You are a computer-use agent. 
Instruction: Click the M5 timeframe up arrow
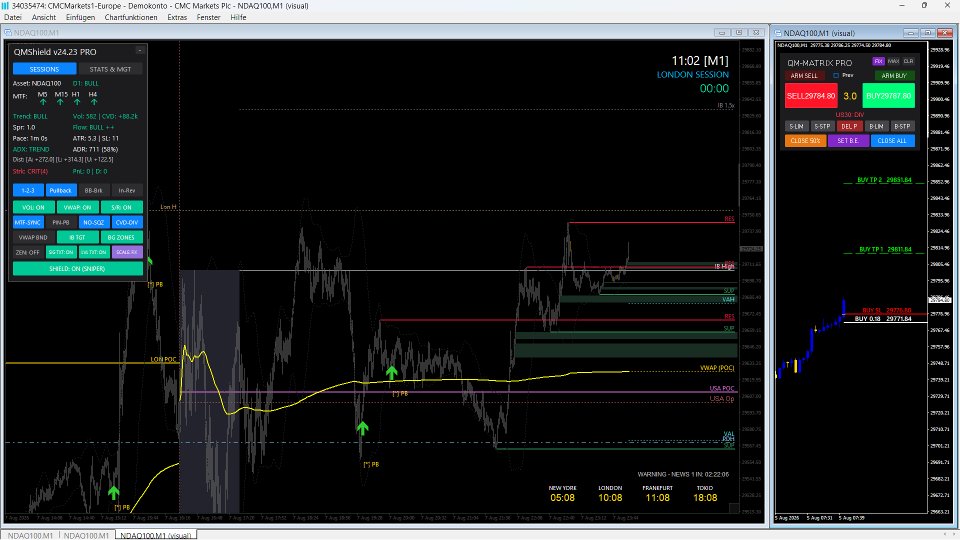click(43, 102)
